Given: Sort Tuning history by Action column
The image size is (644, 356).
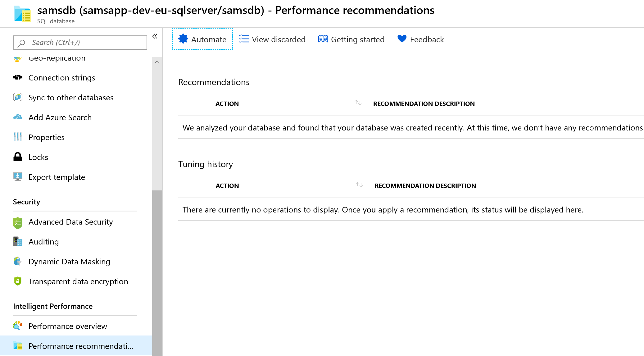Looking at the screenshot, I should 359,185.
